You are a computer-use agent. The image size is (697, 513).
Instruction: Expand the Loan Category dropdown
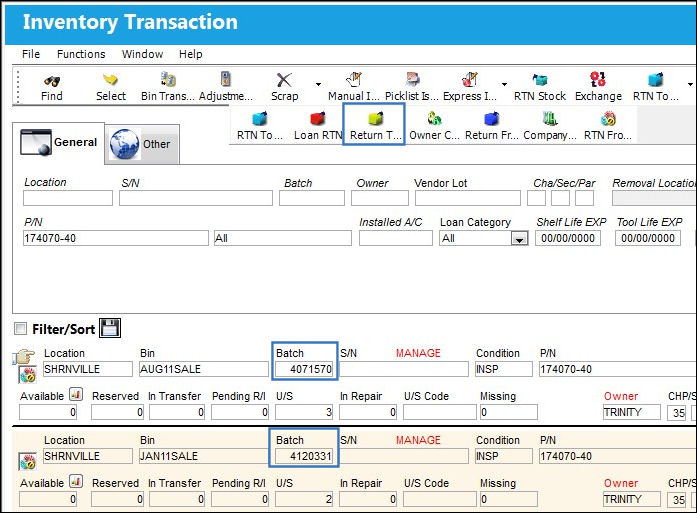pos(519,239)
